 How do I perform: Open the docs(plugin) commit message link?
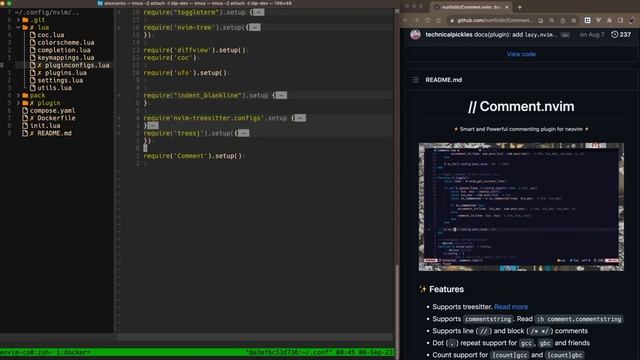tap(515, 35)
